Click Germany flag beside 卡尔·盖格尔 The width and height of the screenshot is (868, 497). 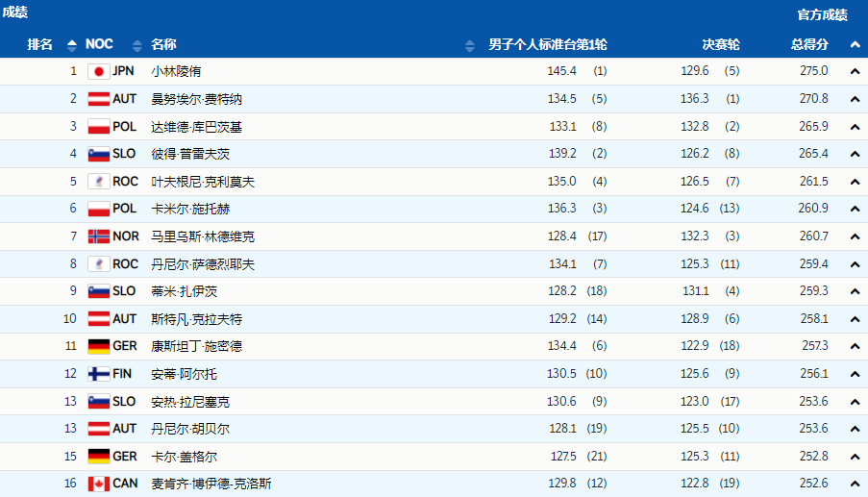coord(99,457)
